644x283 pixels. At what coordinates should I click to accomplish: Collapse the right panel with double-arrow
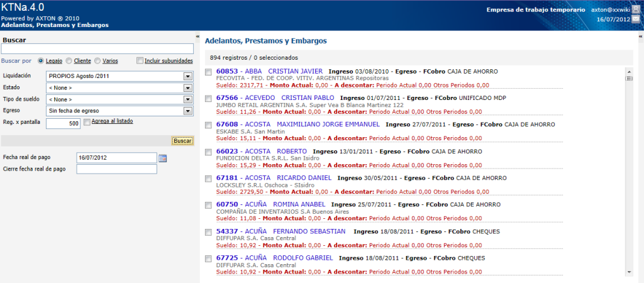pos(640,37)
